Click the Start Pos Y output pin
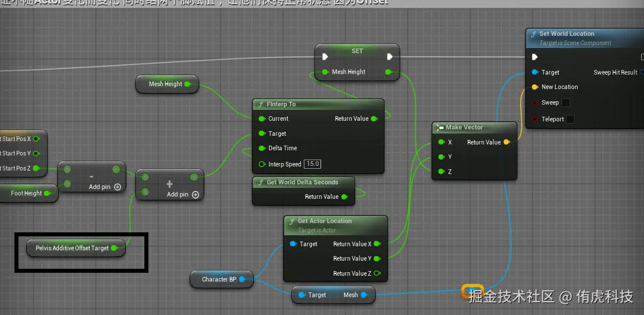Viewport: 644px width, 315px height. point(36,153)
